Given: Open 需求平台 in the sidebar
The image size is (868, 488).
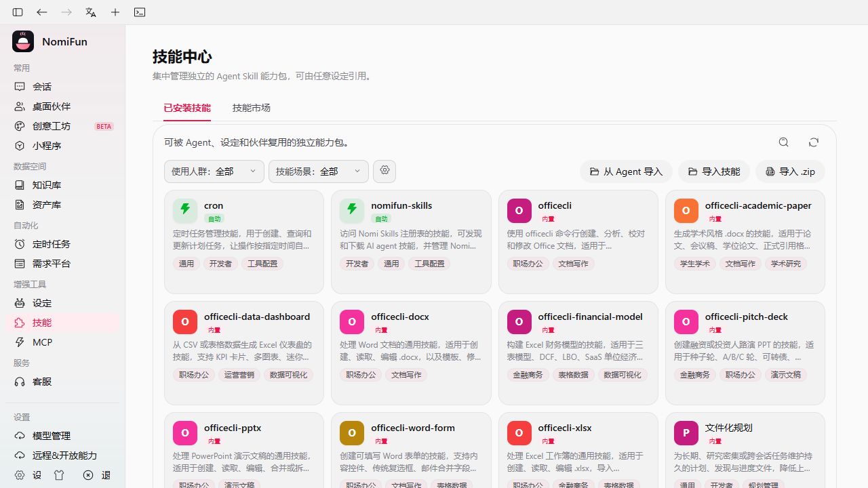Looking at the screenshot, I should pyautogui.click(x=62, y=264).
